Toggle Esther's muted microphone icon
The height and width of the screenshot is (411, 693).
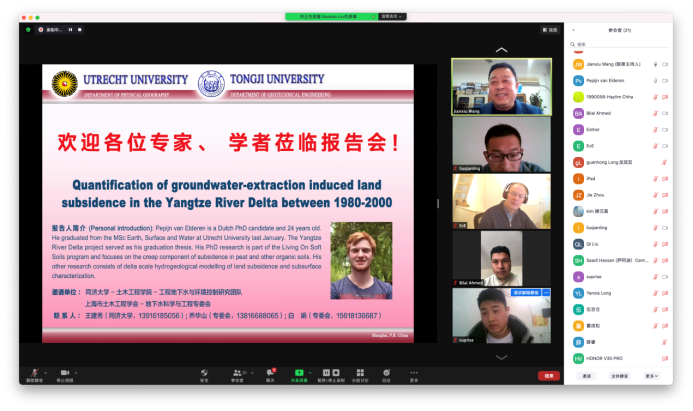(x=655, y=129)
